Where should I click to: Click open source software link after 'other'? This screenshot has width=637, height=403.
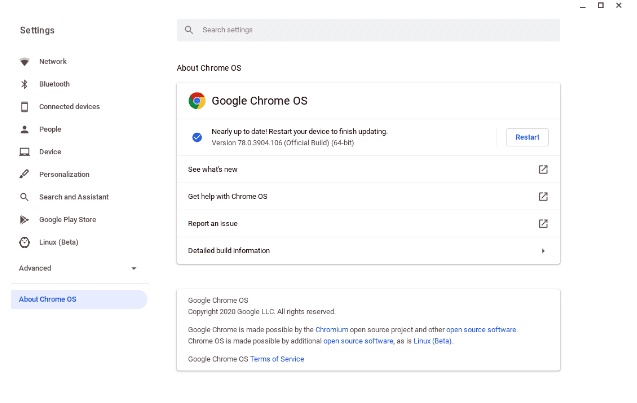coord(481,329)
